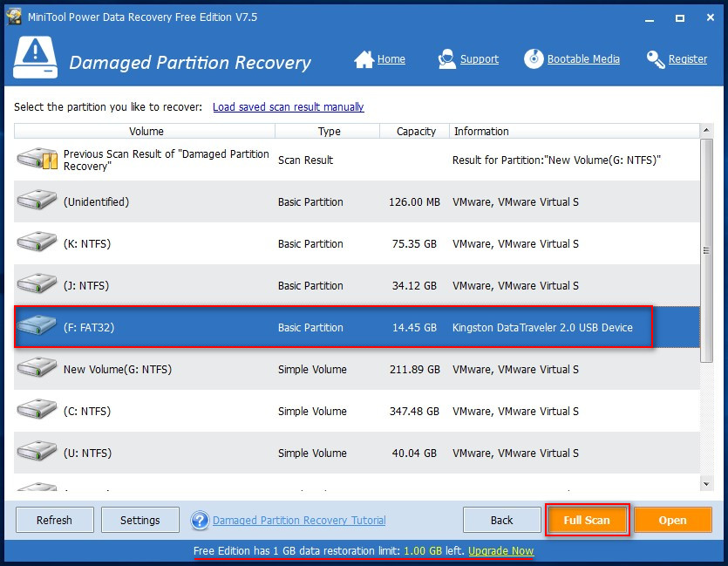Click the partition list scroll down arrow
Screen dimensions: 728x566
point(706,484)
